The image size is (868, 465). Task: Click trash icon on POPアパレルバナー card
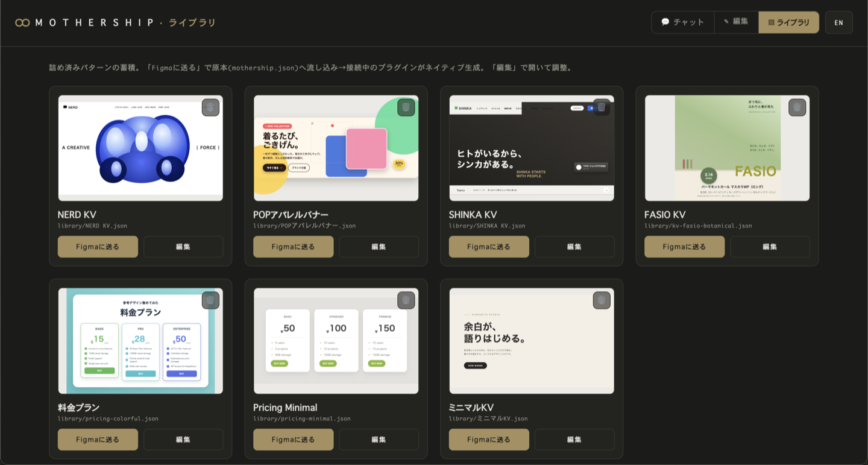tap(406, 107)
